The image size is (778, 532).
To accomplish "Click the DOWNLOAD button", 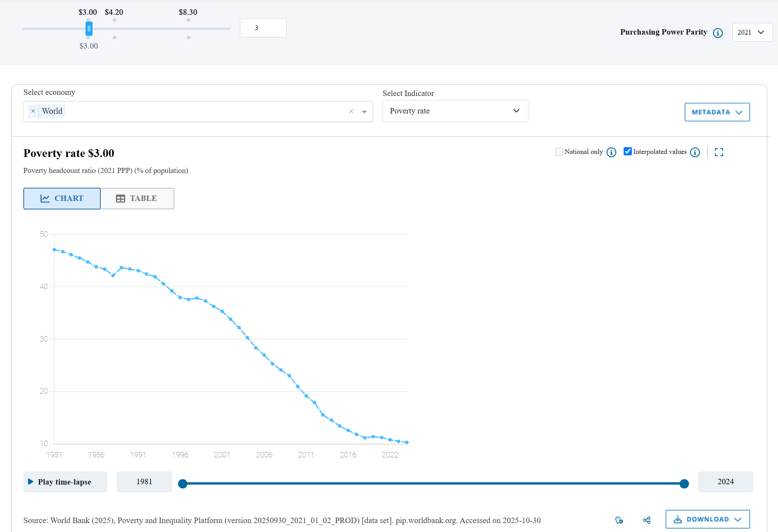I will (707, 519).
